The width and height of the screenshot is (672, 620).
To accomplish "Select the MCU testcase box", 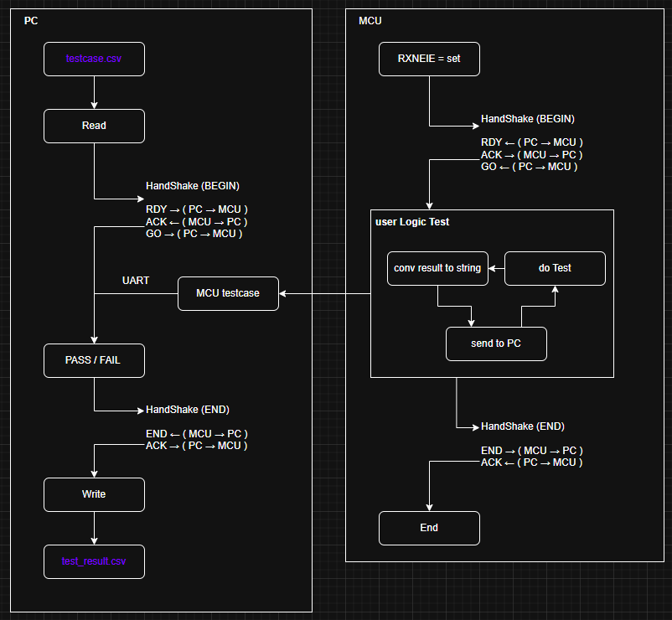I will 228,293.
